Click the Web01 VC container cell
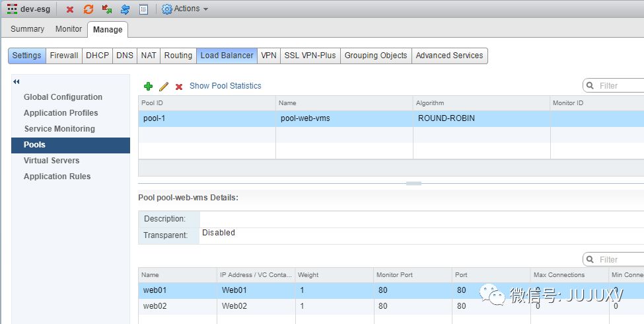The width and height of the screenshot is (644, 324). tap(256, 290)
